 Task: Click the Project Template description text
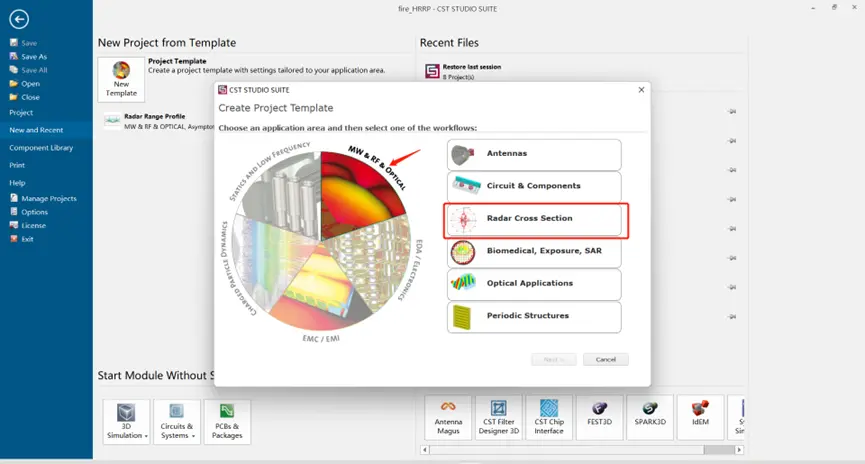[266, 71]
